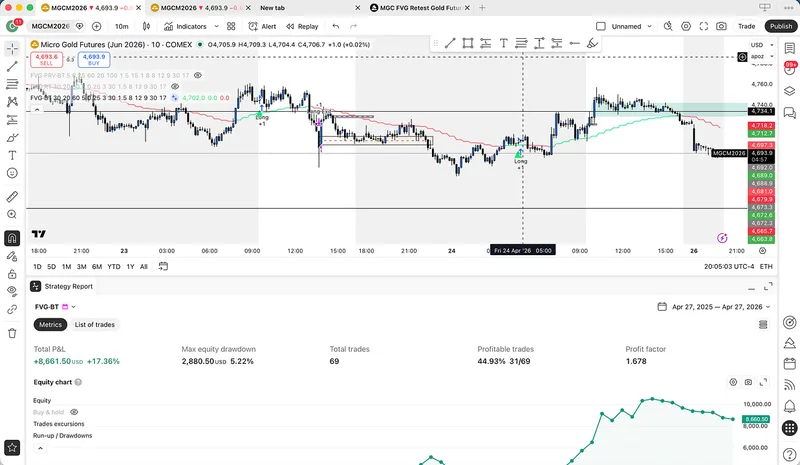Open the USD currency dropdown

pos(761,45)
